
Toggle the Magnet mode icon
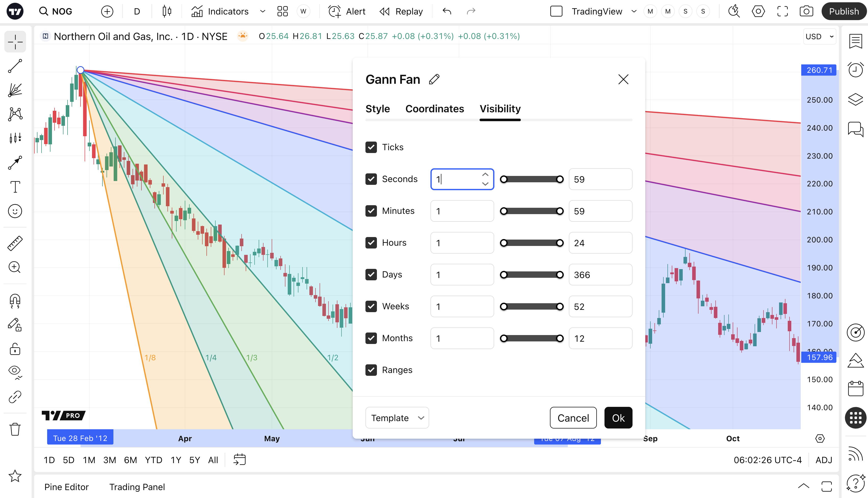tap(15, 301)
